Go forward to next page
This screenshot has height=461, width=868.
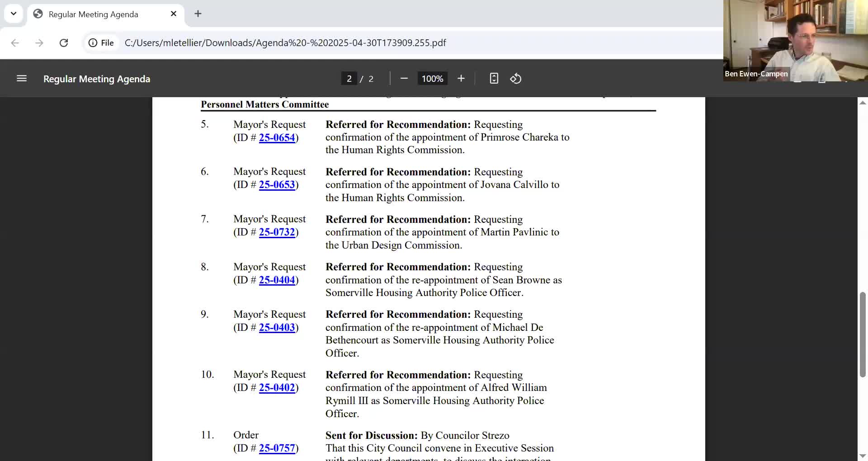(x=39, y=42)
